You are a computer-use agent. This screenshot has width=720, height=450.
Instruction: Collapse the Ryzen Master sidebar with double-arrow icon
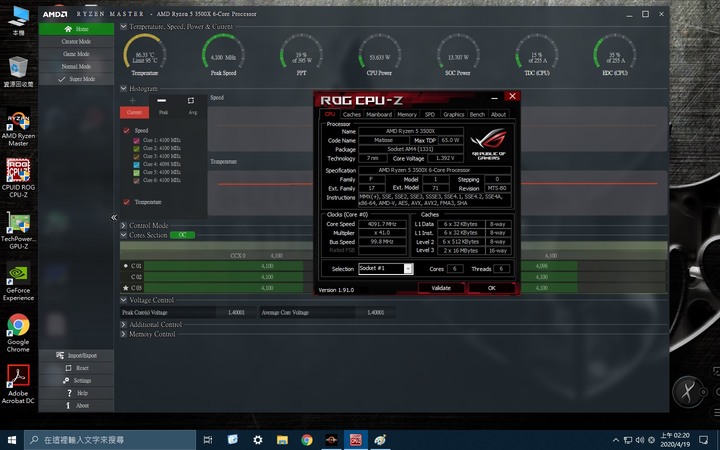(113, 218)
